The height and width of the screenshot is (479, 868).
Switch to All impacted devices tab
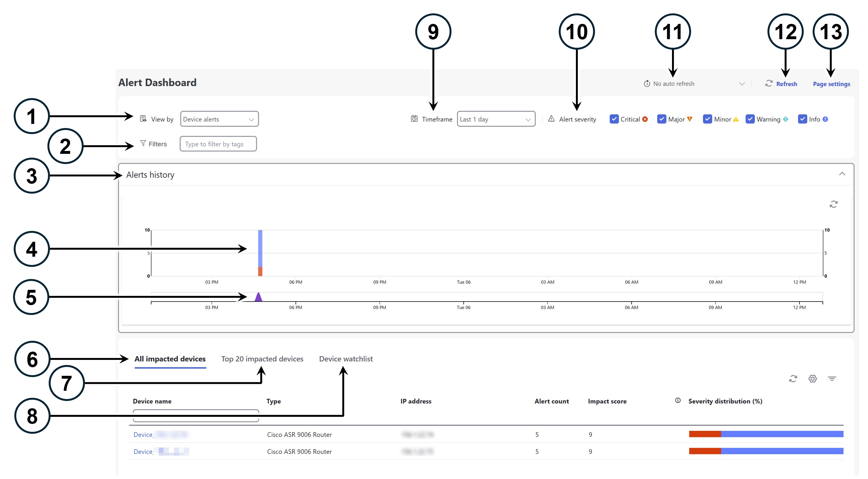[170, 359]
